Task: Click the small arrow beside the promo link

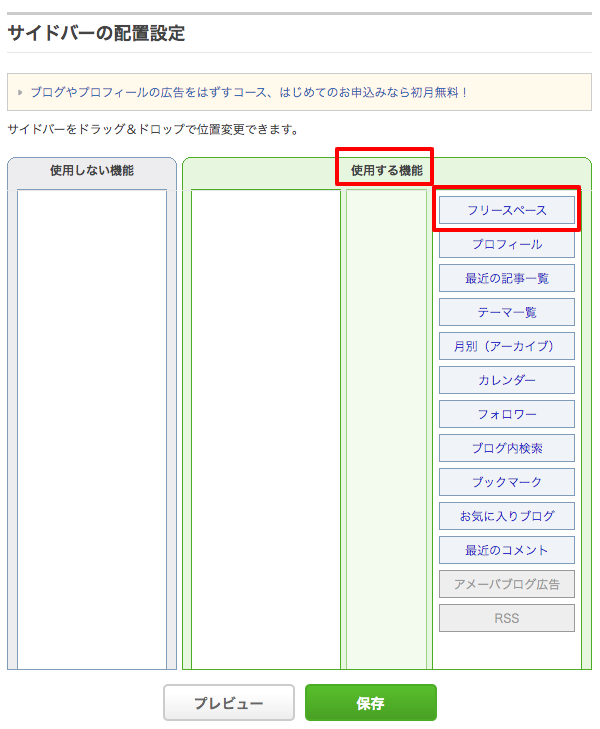Action: click(20, 92)
